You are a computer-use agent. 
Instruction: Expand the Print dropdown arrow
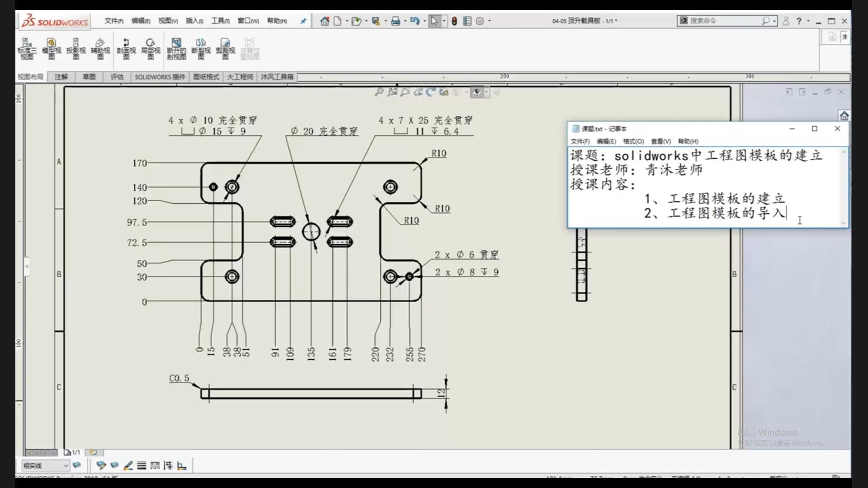pyautogui.click(x=405, y=21)
